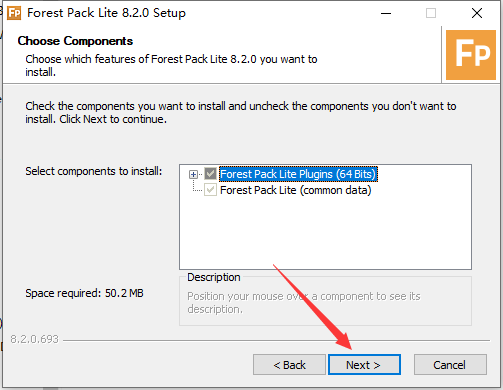Click the 'Select components to install:' label
The image size is (503, 390).
(94, 171)
